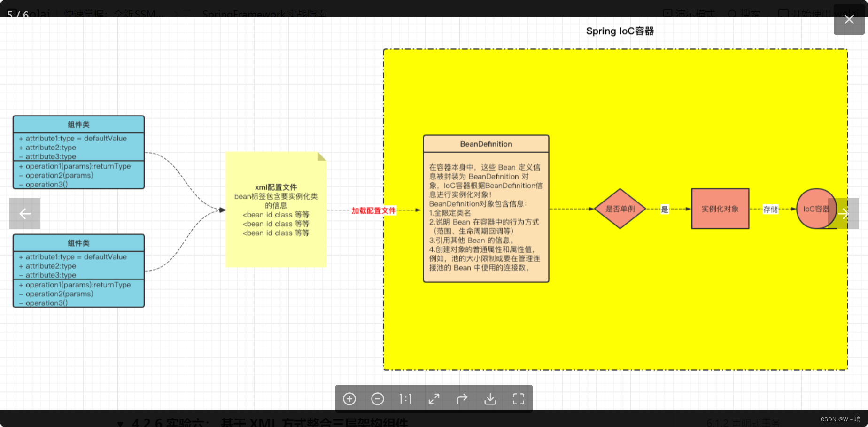Reset image to 1:1 scale

pos(406,399)
